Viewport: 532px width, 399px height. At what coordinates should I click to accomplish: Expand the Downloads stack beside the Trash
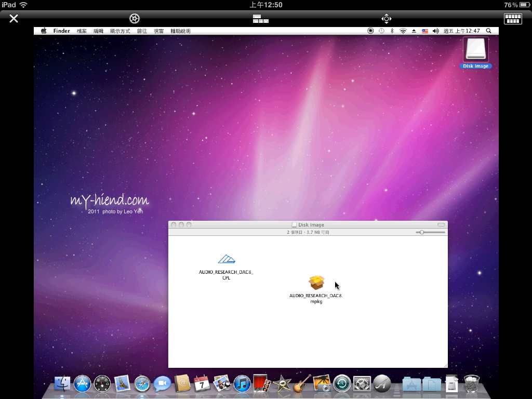click(x=451, y=384)
